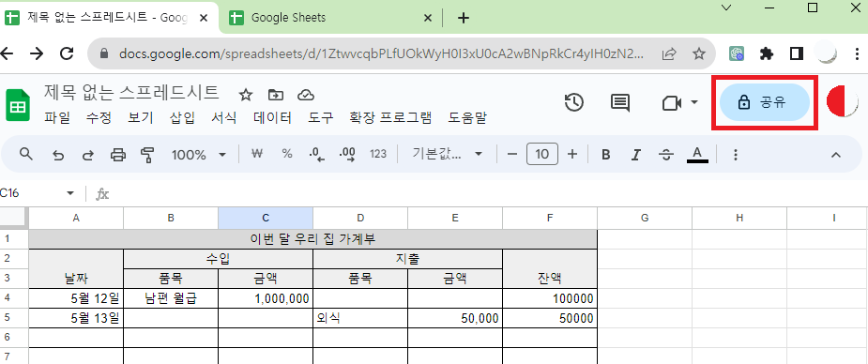
Task: Open the Google account avatar
Action: point(842,102)
